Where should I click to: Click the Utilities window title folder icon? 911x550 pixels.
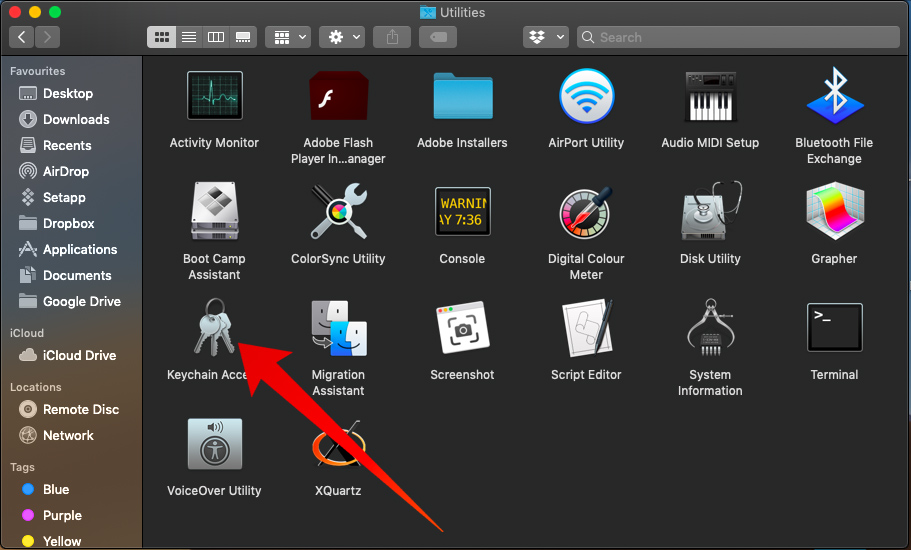428,12
